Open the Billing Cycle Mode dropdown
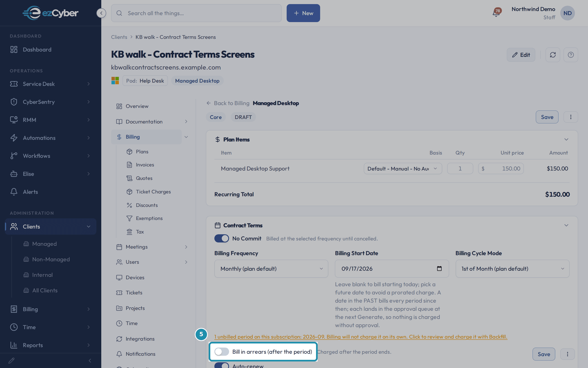Image resolution: width=588 pixels, height=368 pixels. pos(512,269)
